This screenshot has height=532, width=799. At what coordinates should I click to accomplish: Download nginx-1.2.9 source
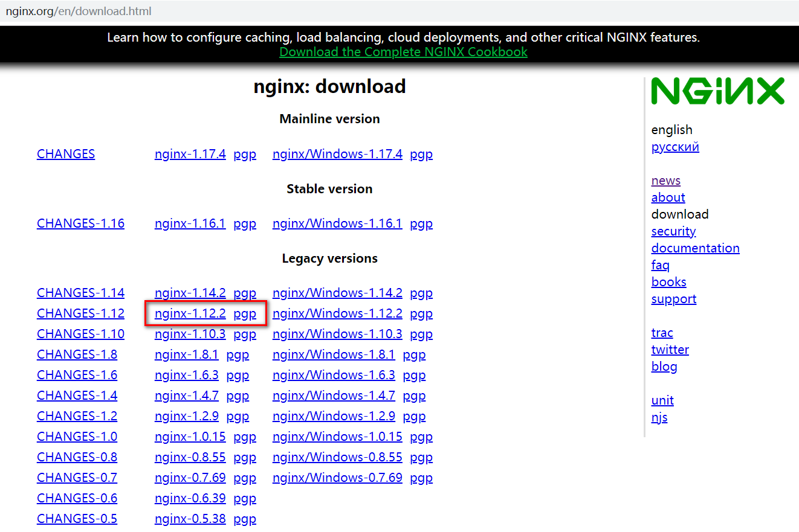187,416
